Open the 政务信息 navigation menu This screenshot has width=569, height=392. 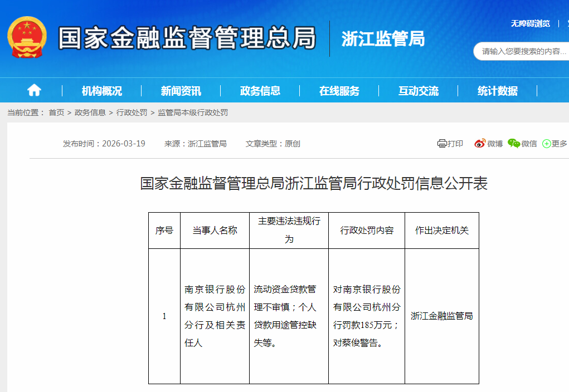260,90
